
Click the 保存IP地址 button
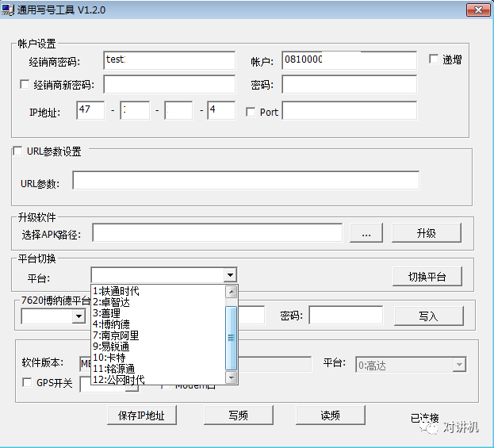point(141,415)
